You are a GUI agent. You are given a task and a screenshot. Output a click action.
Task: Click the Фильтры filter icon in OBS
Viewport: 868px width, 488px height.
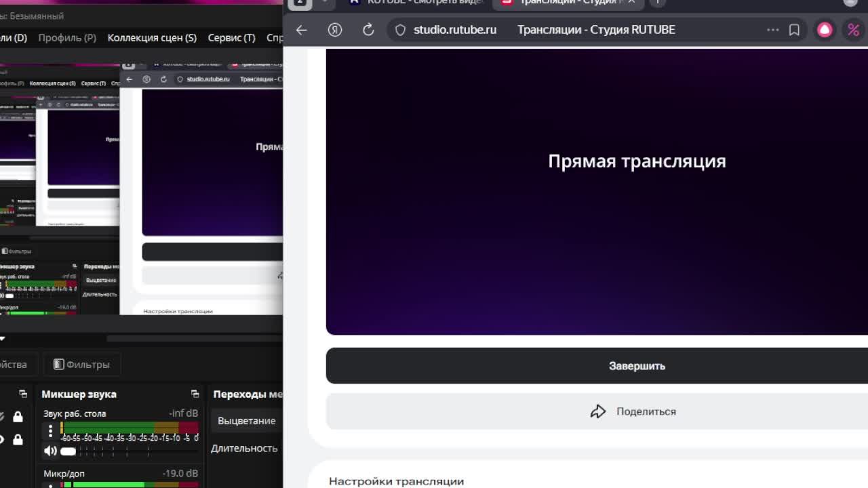tap(59, 365)
